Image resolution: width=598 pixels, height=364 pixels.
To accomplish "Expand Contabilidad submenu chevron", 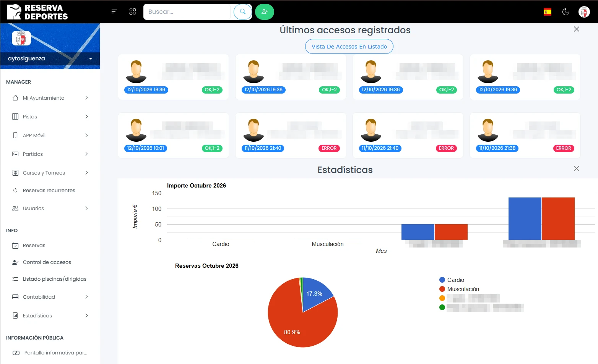I will pos(86,297).
